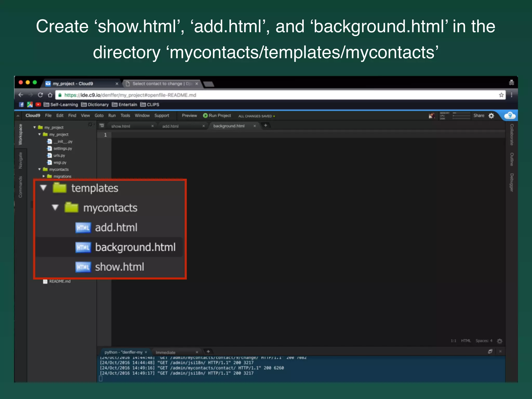Click the Share button
This screenshot has width=532, height=399.
pos(478,116)
